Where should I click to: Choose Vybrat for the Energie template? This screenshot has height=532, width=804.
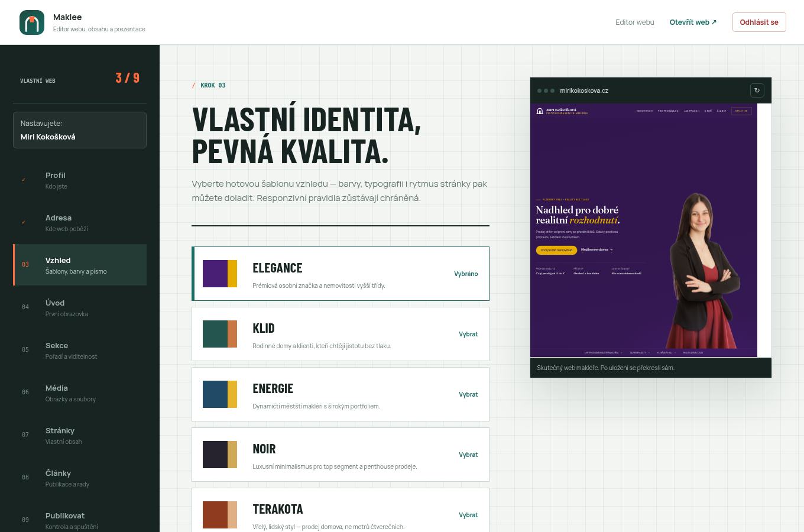468,394
